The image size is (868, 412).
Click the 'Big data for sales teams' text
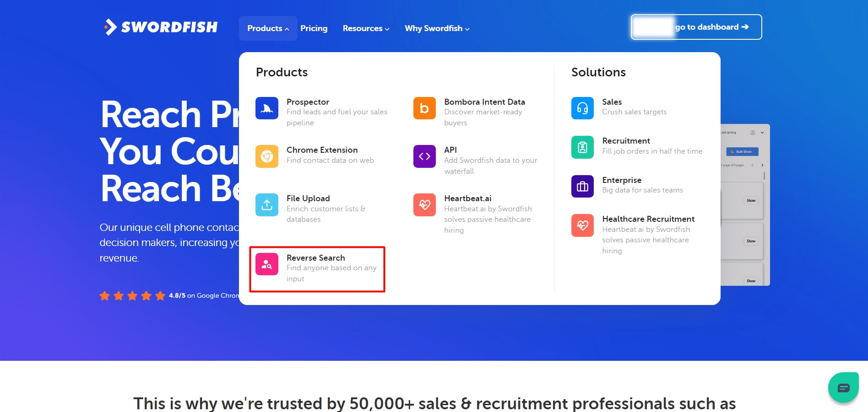pos(642,190)
